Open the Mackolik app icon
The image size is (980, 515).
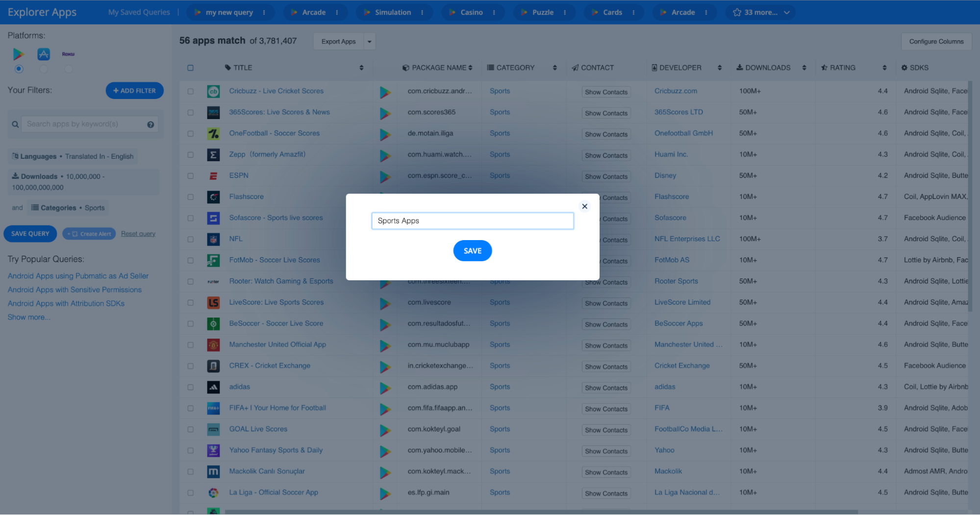(213, 471)
